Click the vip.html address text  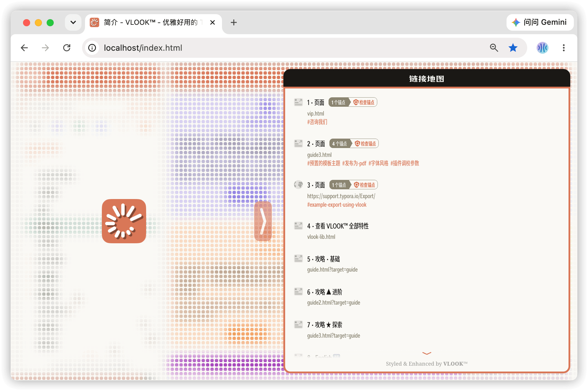pos(316,114)
